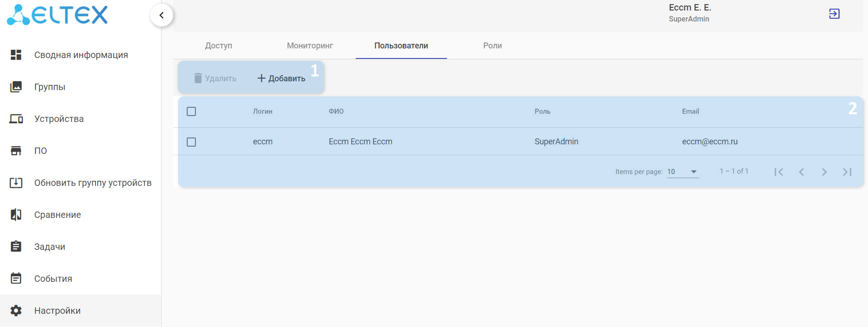Click the ПО store icon
Image resolution: width=868 pixels, height=327 pixels.
16,151
